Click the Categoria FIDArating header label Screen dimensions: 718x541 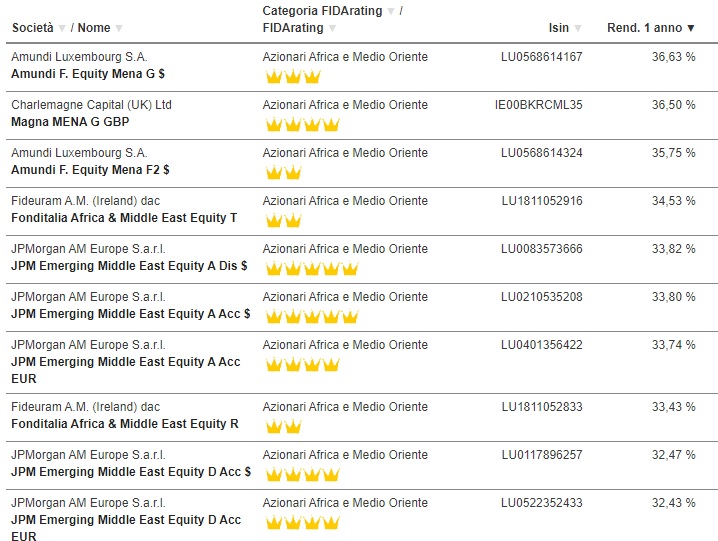click(x=322, y=11)
